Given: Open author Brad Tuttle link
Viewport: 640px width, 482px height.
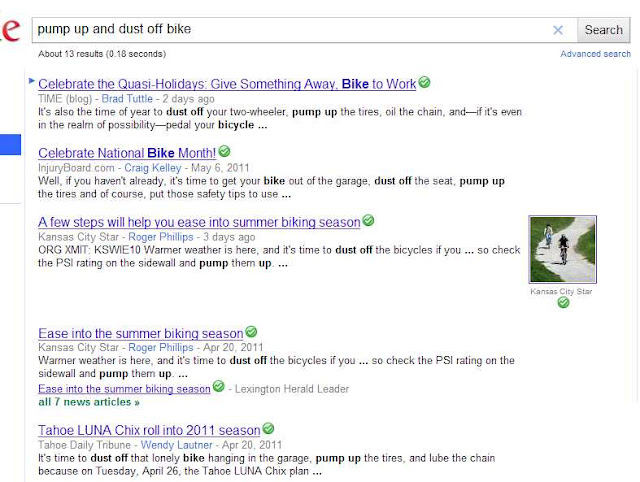Looking at the screenshot, I should click(x=127, y=99).
